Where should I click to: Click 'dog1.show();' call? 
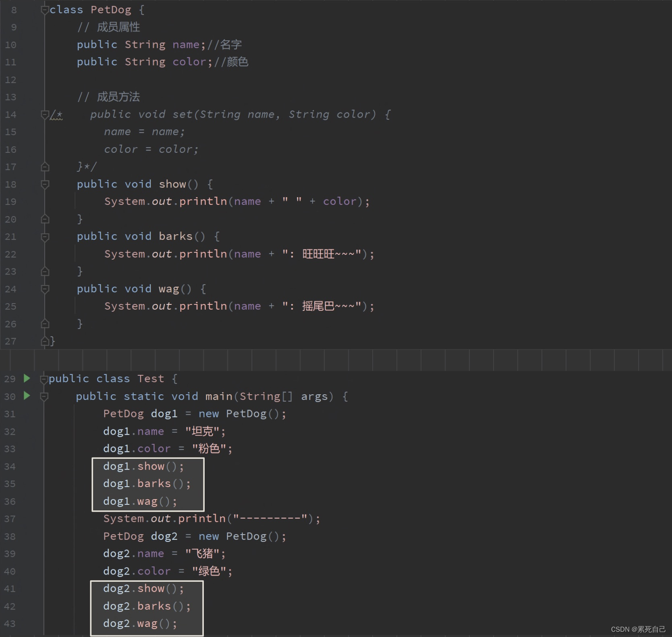coord(144,466)
